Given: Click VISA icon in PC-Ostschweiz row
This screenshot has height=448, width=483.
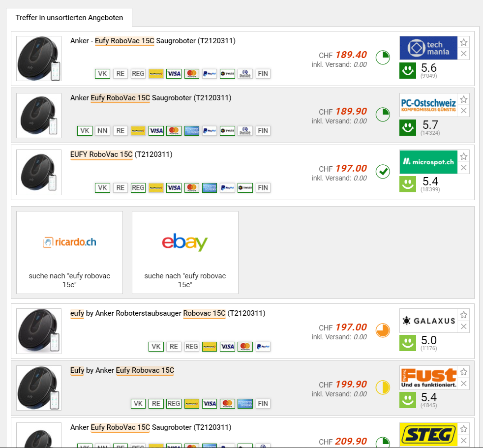Looking at the screenshot, I should pyautogui.click(x=156, y=131).
